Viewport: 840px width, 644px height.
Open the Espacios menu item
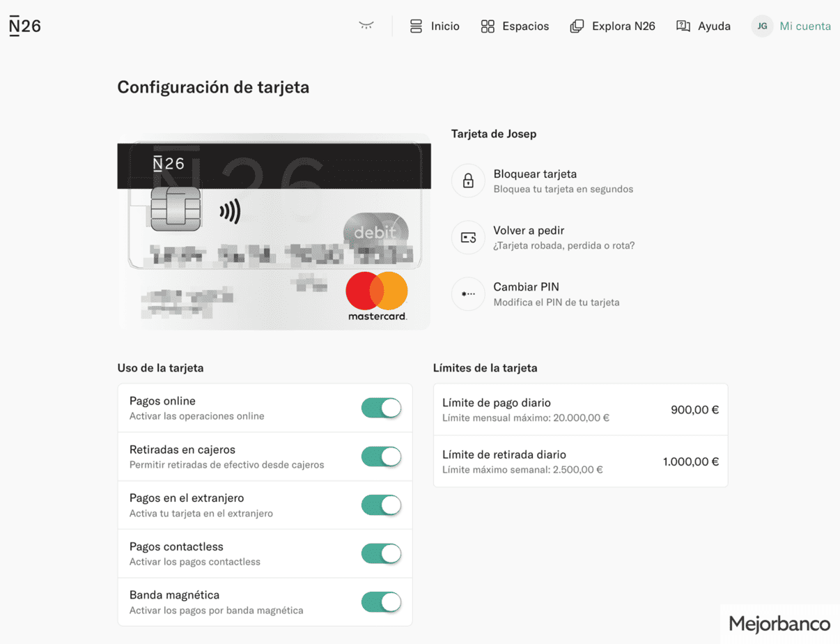click(x=515, y=26)
